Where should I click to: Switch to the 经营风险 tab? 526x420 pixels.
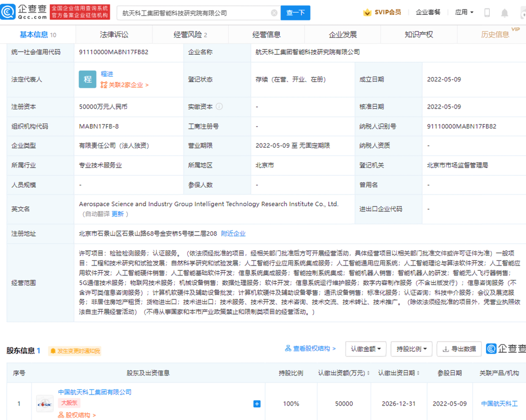click(190, 35)
